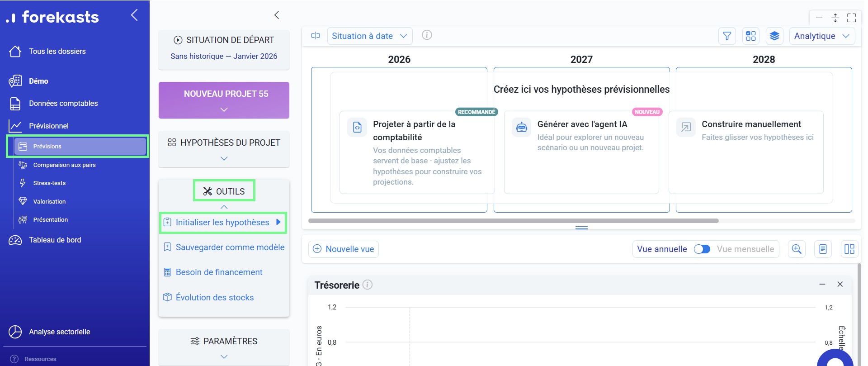Toggle fullscreen with the expand icon
Screen dimensions: 868x366
(x=852, y=18)
